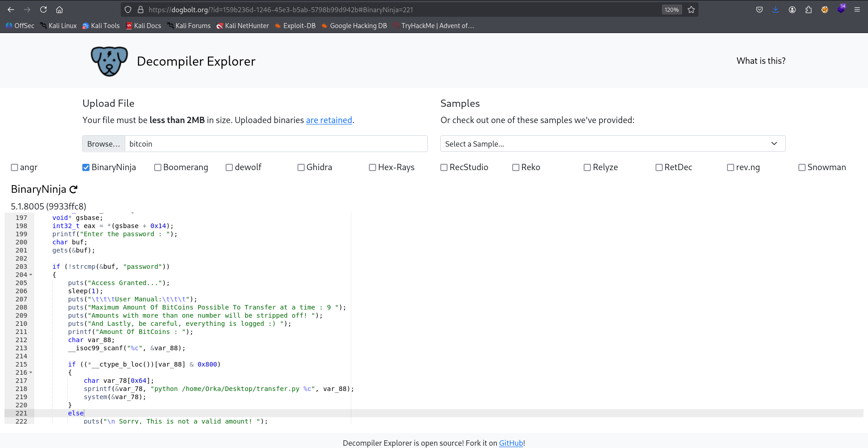Open the 'are retained' link
The image size is (868, 448).
[329, 120]
